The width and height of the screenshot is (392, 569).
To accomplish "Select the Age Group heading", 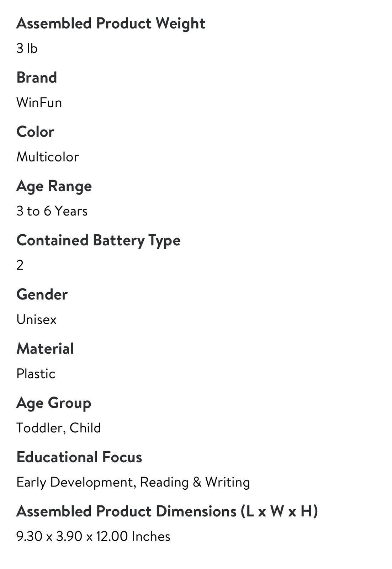I will [54, 404].
